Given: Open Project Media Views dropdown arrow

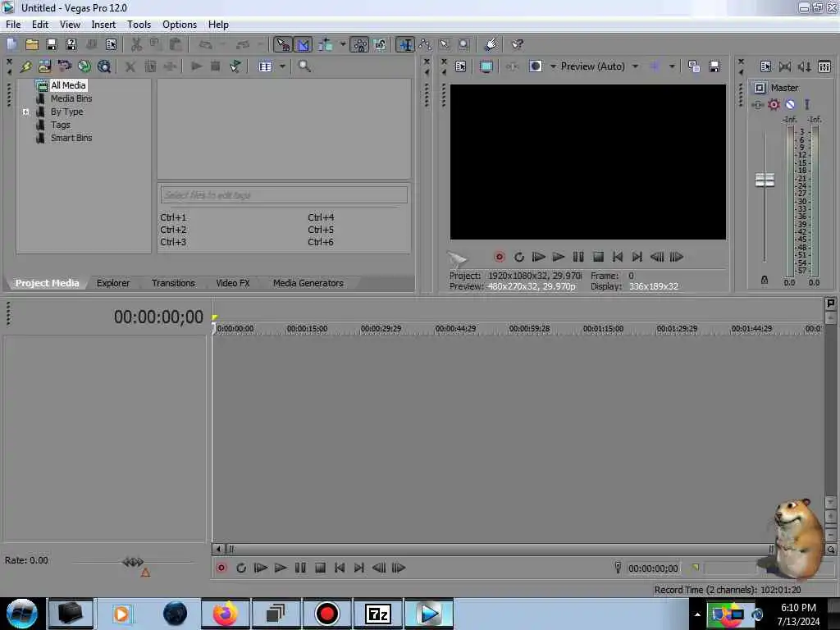Looking at the screenshot, I should pos(282,66).
